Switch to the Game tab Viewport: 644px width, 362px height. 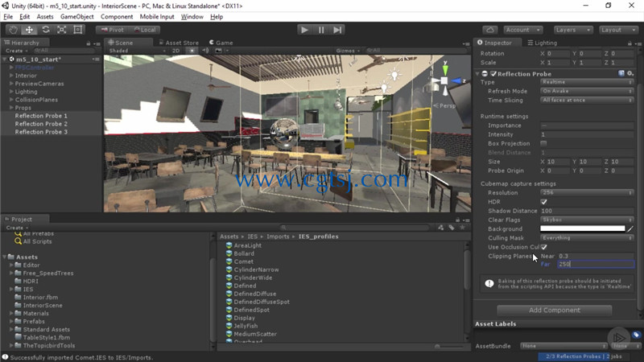point(221,43)
